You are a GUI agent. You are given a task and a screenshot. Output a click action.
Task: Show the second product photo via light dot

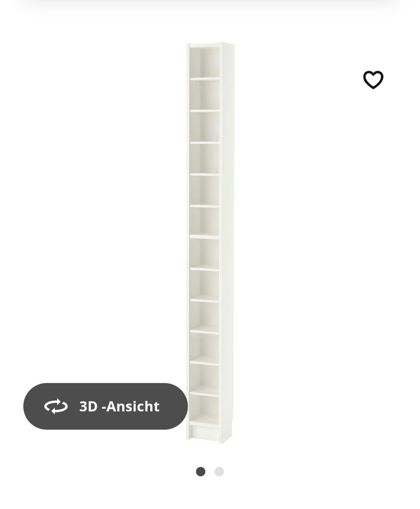click(x=219, y=471)
